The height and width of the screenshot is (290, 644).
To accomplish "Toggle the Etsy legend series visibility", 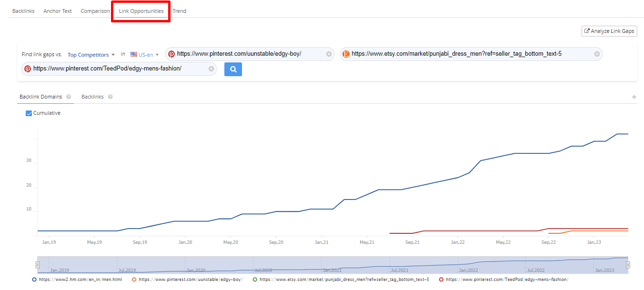I will [255, 280].
